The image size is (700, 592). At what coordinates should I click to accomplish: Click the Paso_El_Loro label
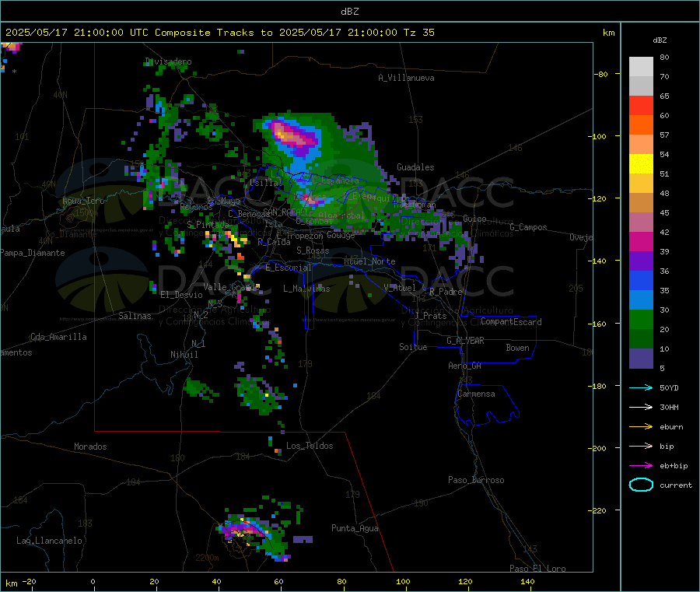(x=537, y=569)
